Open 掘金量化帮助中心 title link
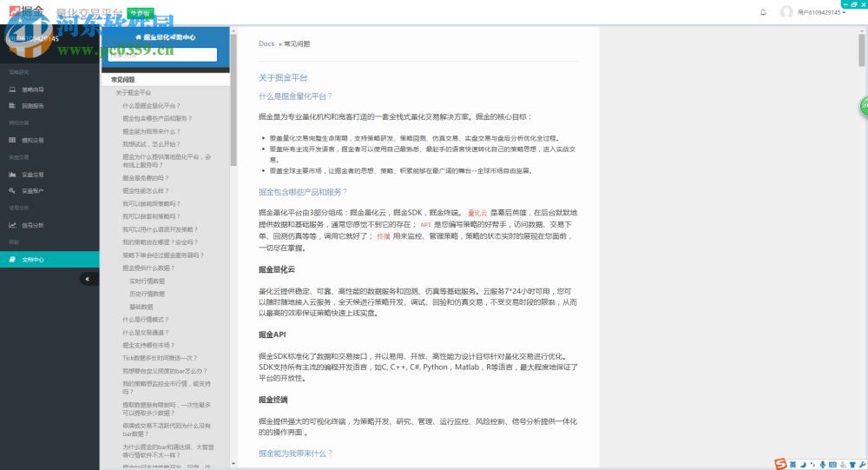The height and width of the screenshot is (470, 868). (169, 37)
